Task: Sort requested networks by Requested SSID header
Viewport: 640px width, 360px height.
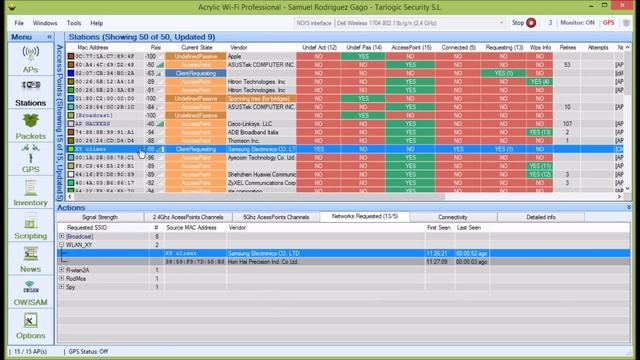Action: pos(87,228)
